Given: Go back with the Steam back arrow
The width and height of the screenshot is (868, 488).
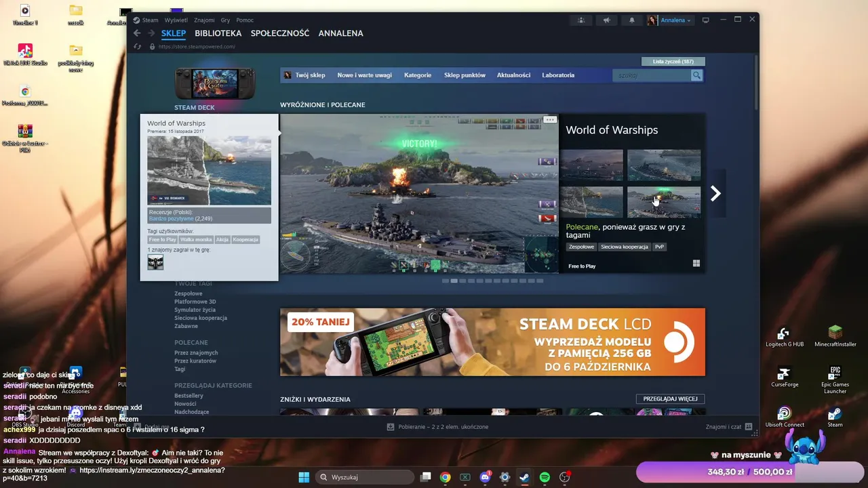Looking at the screenshot, I should pyautogui.click(x=137, y=33).
